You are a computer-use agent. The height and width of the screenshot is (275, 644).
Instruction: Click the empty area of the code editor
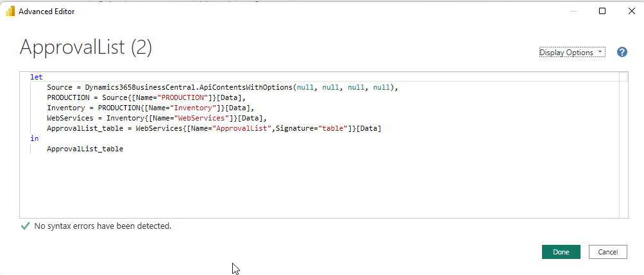[x=320, y=185]
